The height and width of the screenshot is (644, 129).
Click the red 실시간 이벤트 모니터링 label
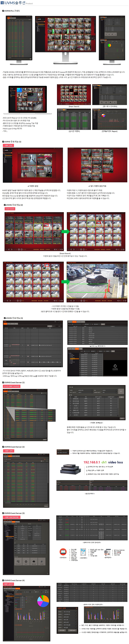click(x=12, y=386)
